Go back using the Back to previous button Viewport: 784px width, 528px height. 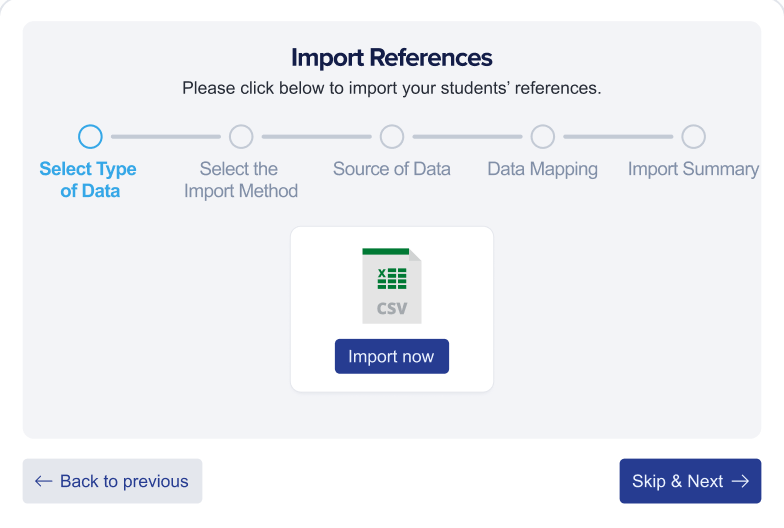tap(112, 481)
